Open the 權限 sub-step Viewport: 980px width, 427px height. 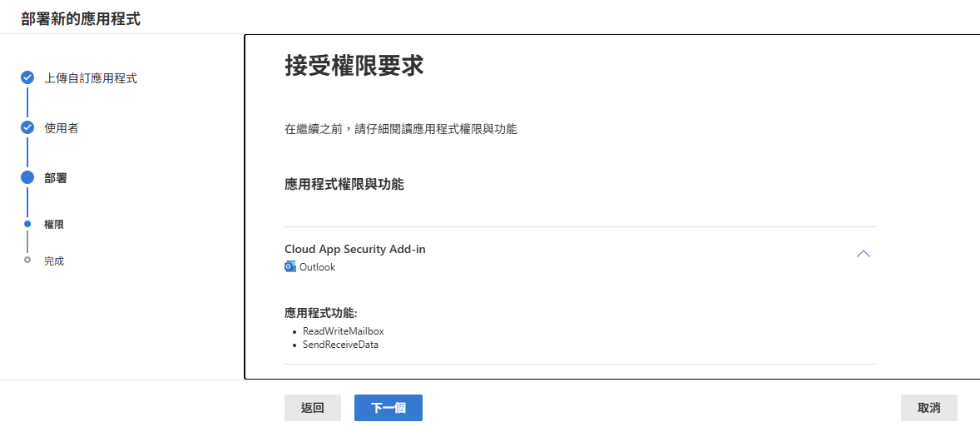click(54, 224)
